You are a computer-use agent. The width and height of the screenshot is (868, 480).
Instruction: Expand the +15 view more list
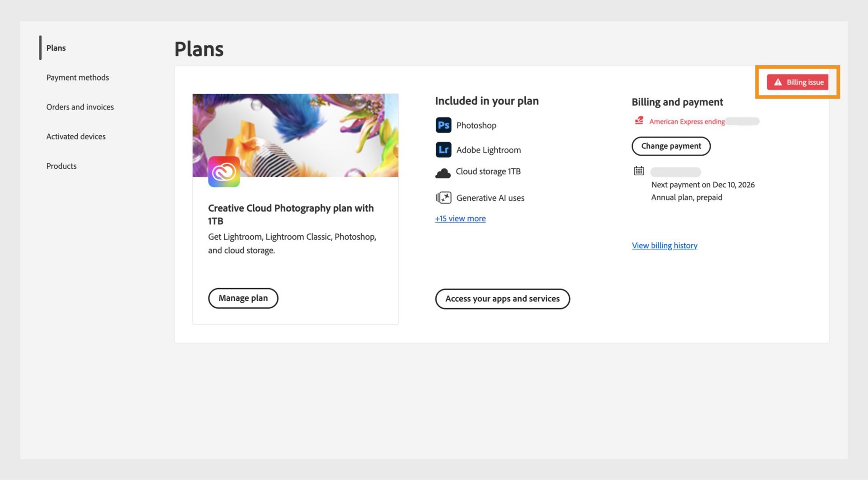(x=460, y=219)
